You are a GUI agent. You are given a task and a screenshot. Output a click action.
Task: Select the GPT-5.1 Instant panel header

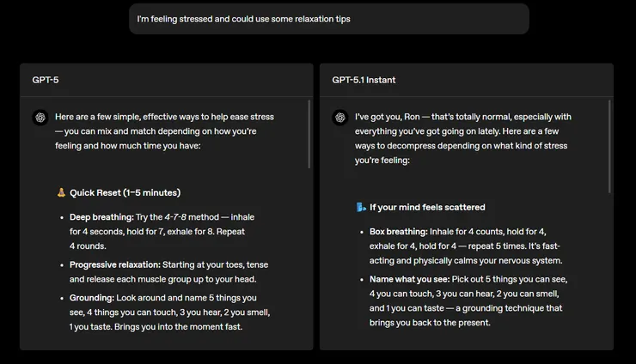point(364,80)
